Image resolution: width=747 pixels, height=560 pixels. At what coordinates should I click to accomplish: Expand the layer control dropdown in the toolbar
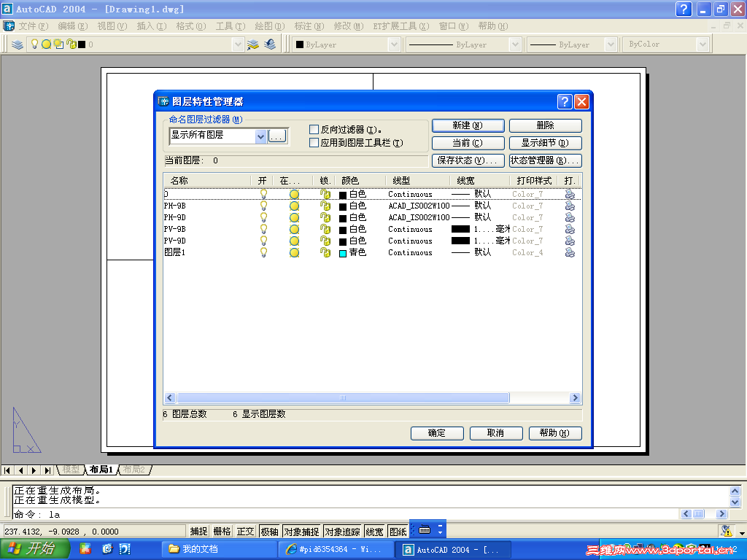click(239, 44)
